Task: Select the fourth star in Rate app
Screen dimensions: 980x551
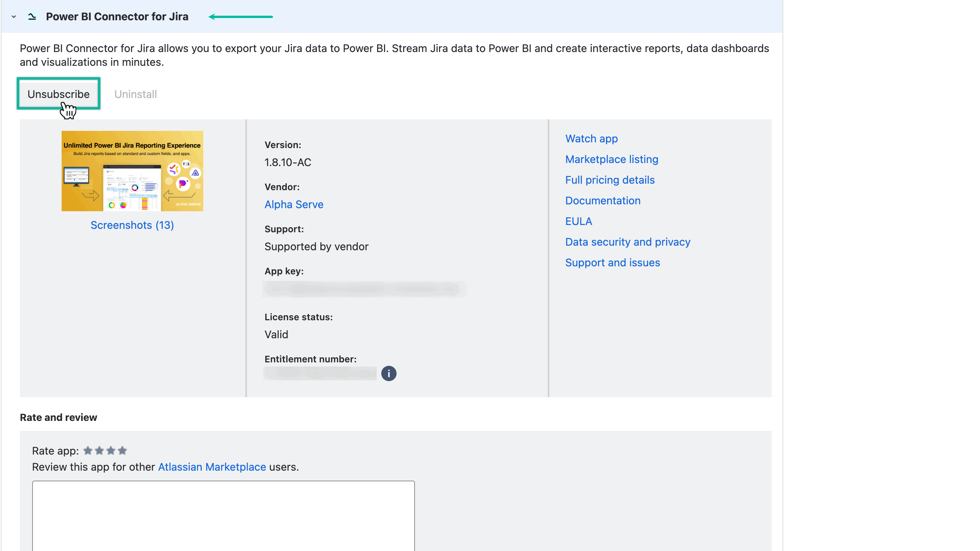Action: coord(122,451)
